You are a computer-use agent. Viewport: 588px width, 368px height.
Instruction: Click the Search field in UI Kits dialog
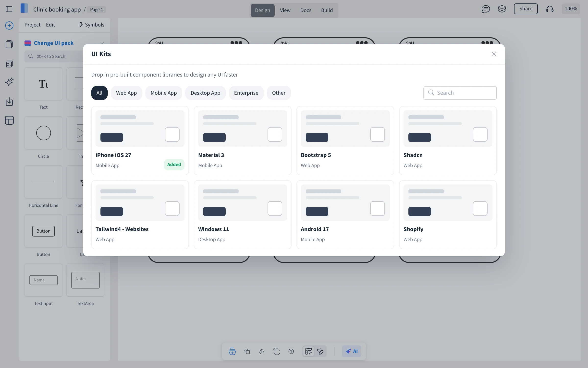click(x=460, y=93)
